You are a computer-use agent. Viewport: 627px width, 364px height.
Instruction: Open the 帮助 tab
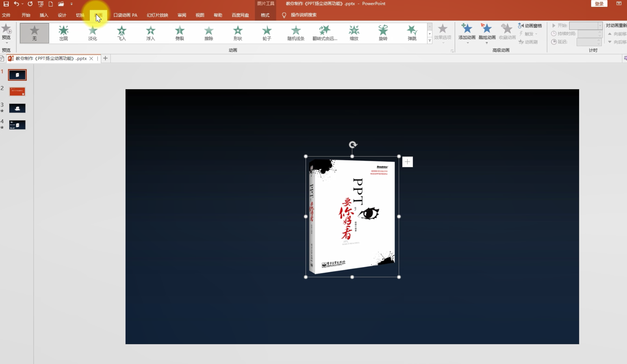(x=218, y=15)
